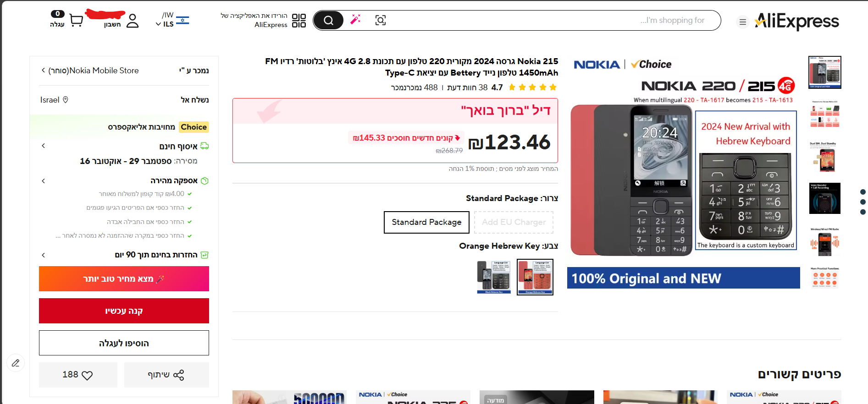Click the QR code app download icon
Viewport: 868px width, 404px height.
click(299, 21)
